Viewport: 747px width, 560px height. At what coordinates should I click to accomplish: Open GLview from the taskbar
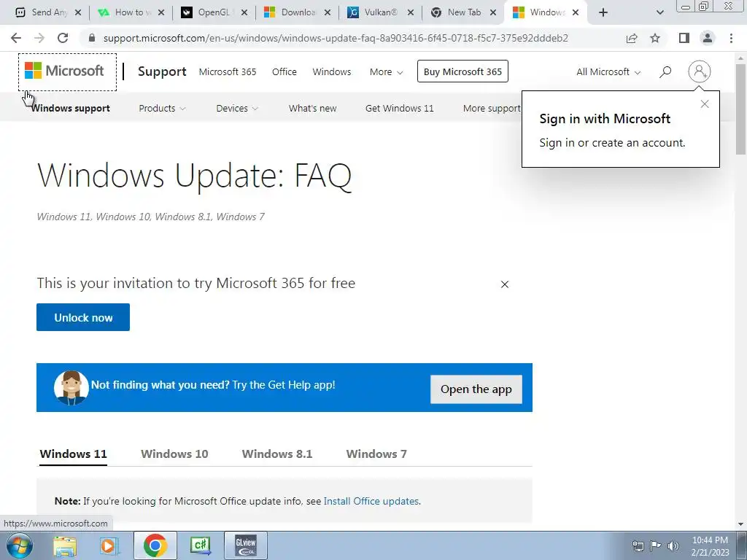tap(246, 545)
